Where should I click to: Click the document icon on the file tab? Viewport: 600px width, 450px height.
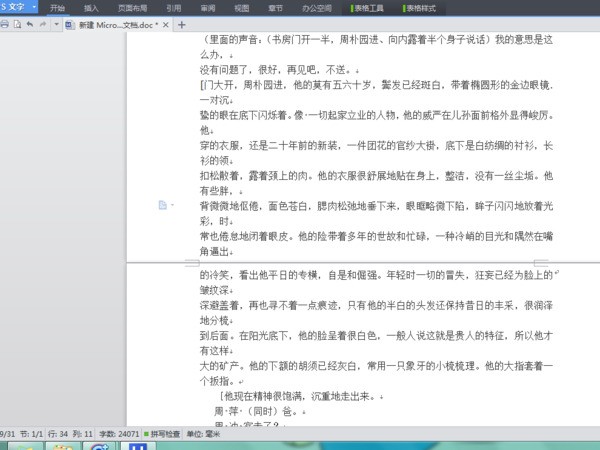(x=70, y=25)
